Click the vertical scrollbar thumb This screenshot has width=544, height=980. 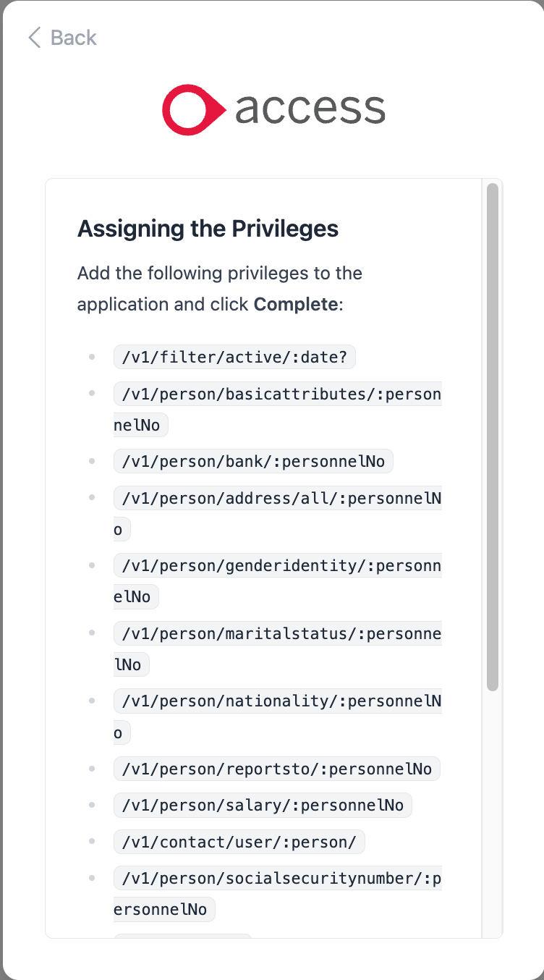492,434
